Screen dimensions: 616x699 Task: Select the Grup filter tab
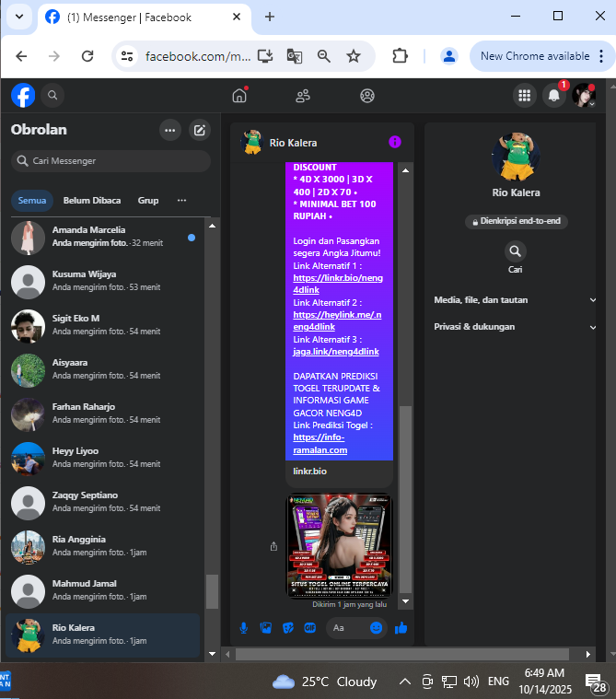pyautogui.click(x=148, y=200)
